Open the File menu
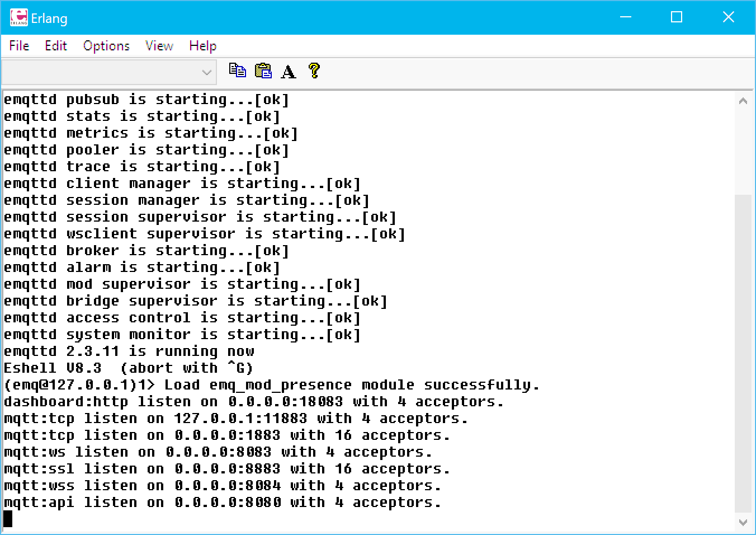The width and height of the screenshot is (756, 535). tap(19, 46)
